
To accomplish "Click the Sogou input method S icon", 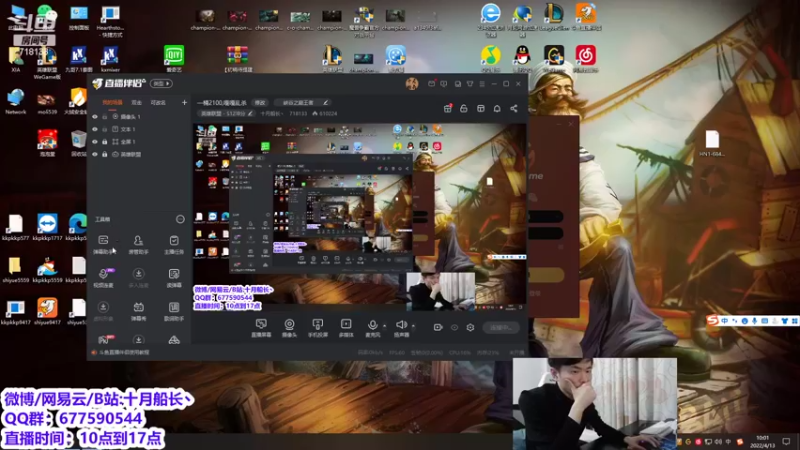I will tap(712, 320).
